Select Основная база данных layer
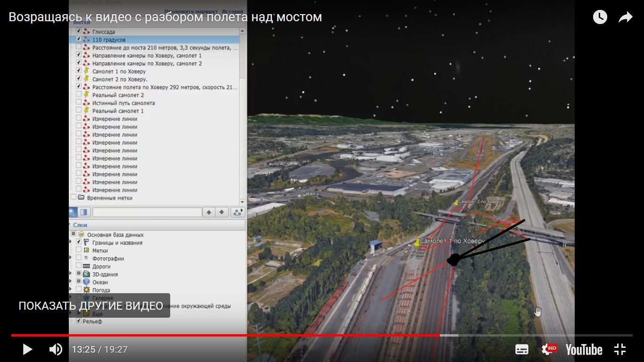The height and width of the screenshot is (362, 644). tap(115, 235)
